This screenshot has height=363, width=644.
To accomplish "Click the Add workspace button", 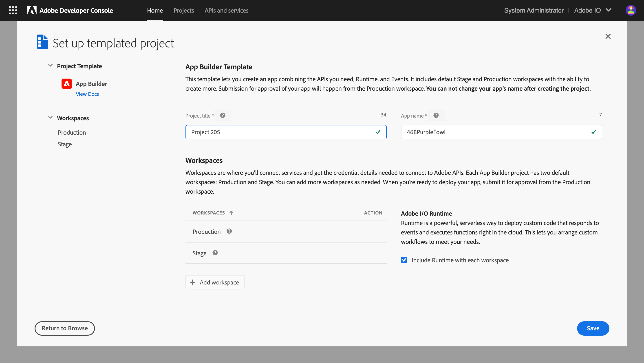I will point(215,282).
